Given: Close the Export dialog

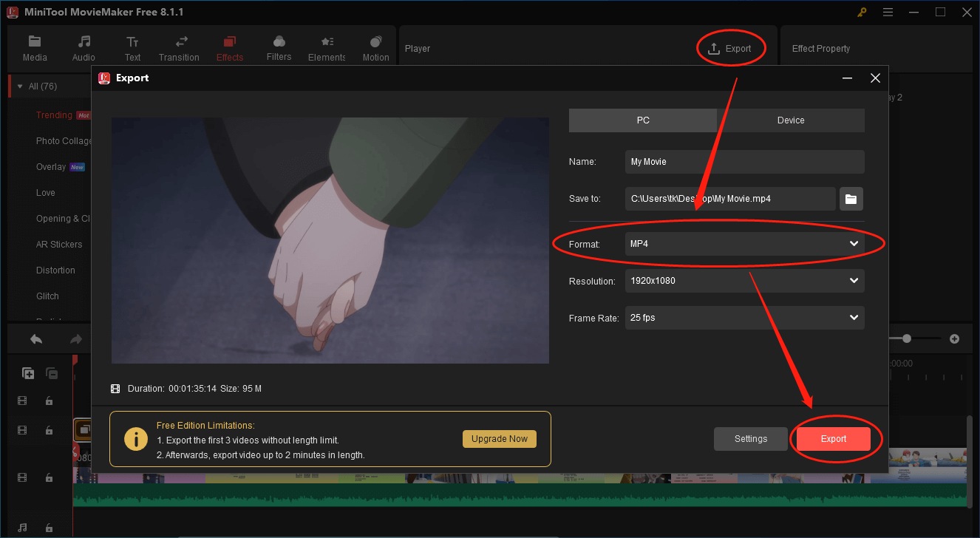Looking at the screenshot, I should (x=875, y=78).
